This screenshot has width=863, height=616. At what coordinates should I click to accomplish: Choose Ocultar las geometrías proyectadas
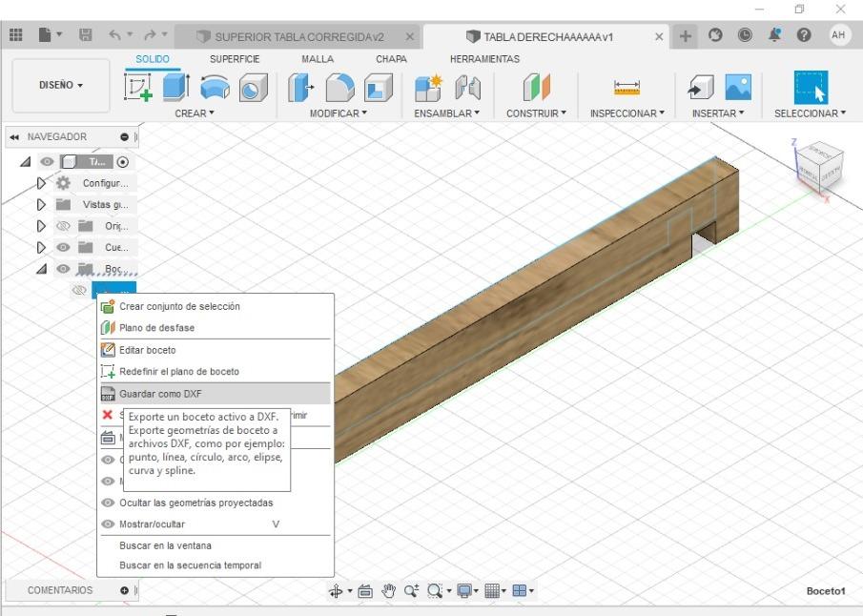(216, 503)
